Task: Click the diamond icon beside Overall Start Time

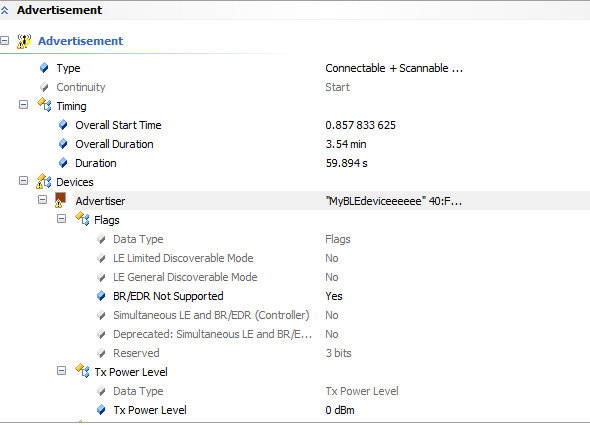Action: 63,125
